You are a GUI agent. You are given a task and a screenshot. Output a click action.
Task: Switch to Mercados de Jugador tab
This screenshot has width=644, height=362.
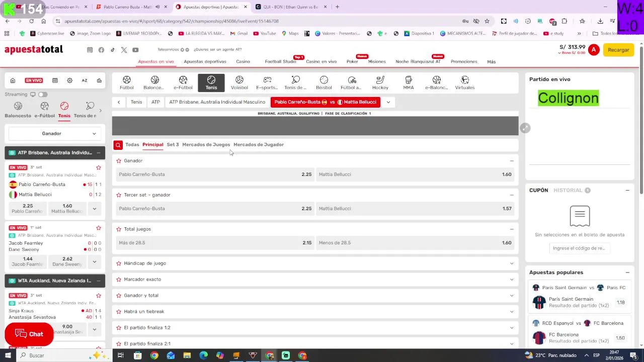[259, 144]
